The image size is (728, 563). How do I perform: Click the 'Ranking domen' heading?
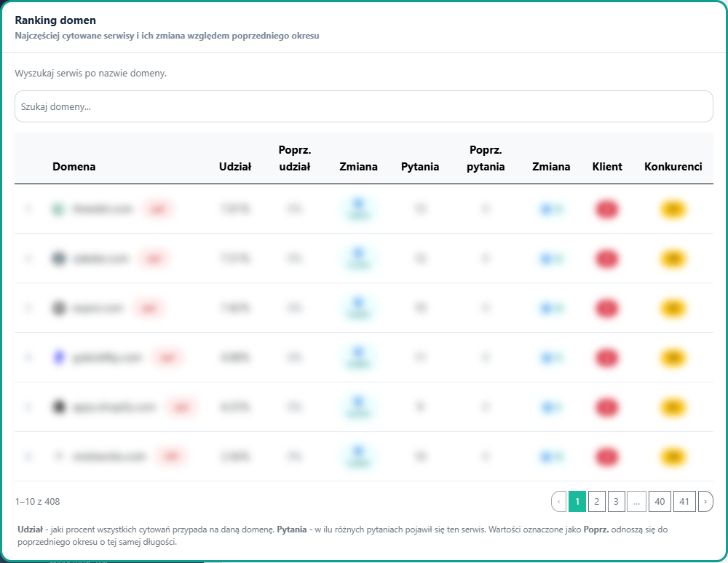[55, 20]
